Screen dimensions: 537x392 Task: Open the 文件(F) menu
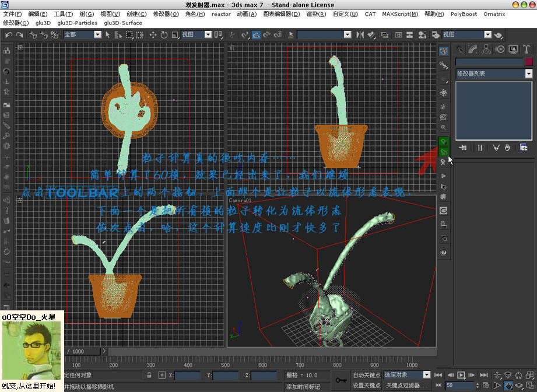point(12,14)
